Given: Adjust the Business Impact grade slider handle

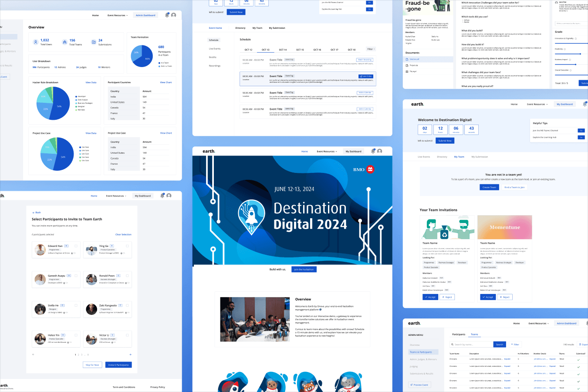Looking at the screenshot, I should pyautogui.click(x=576, y=64).
